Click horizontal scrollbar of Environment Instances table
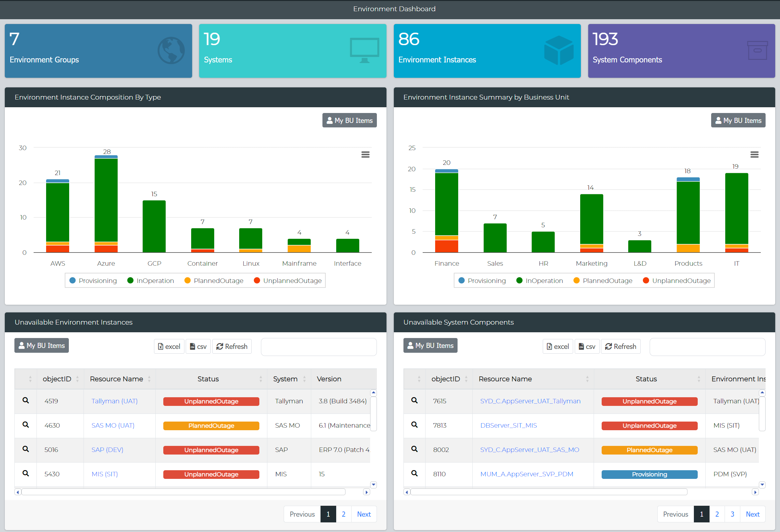 coord(183,492)
